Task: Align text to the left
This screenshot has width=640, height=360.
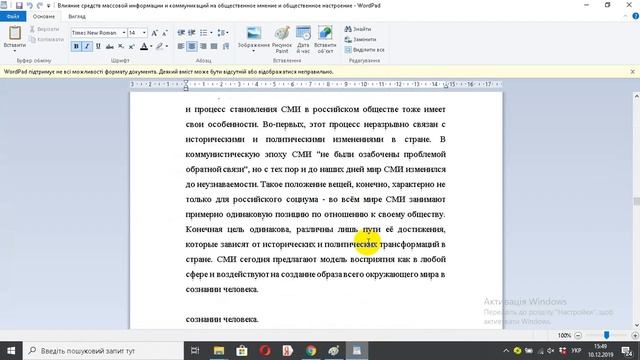Action: [x=181, y=47]
